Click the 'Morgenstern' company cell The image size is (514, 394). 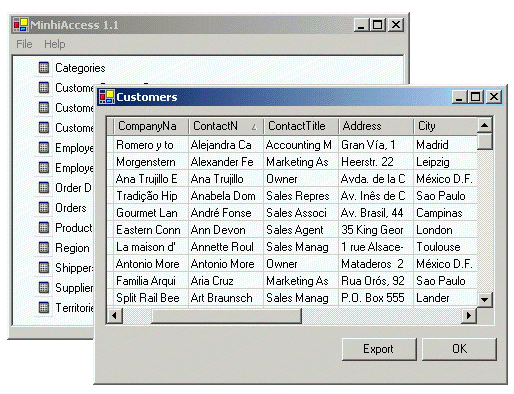151,162
